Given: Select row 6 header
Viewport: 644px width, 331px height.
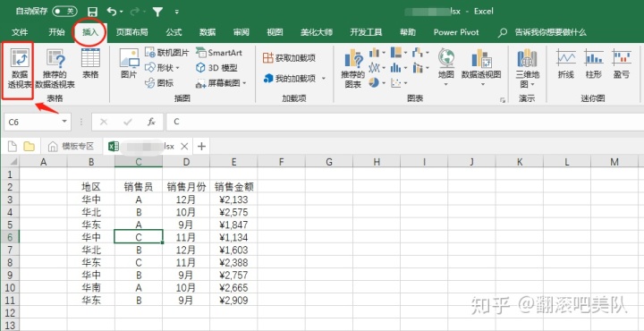Looking at the screenshot, I should click(10, 237).
